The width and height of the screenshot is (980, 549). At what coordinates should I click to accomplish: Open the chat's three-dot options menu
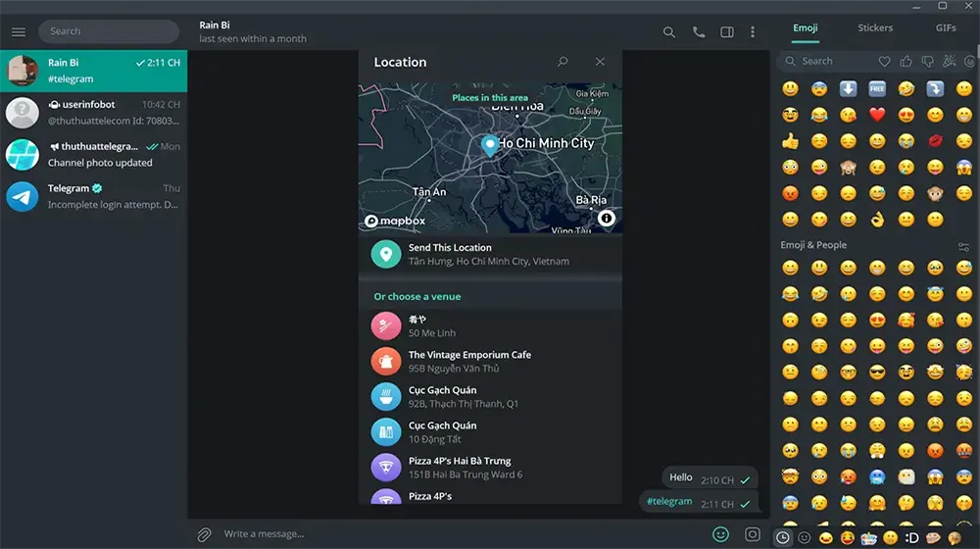tap(753, 32)
